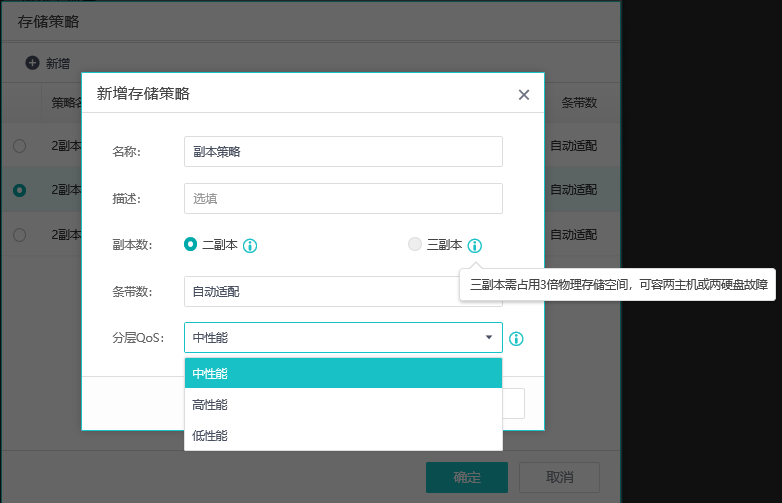Choose 中性能 from the dropdown list
This screenshot has width=782, height=503.
click(343, 373)
